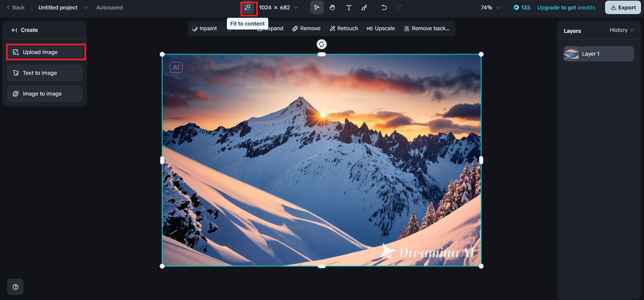
Task: Click the Upload image button
Action: [x=45, y=52]
